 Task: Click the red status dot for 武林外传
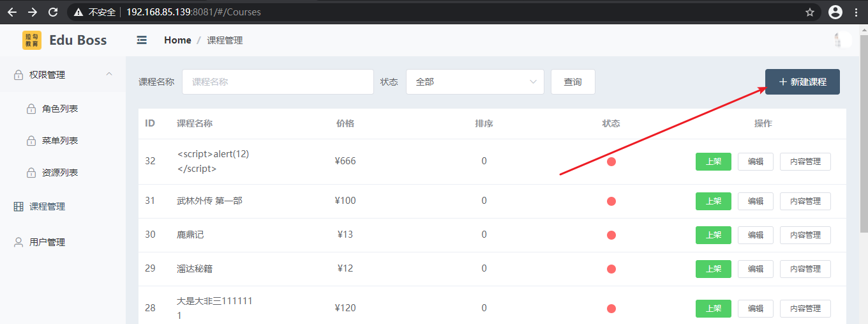click(x=611, y=201)
